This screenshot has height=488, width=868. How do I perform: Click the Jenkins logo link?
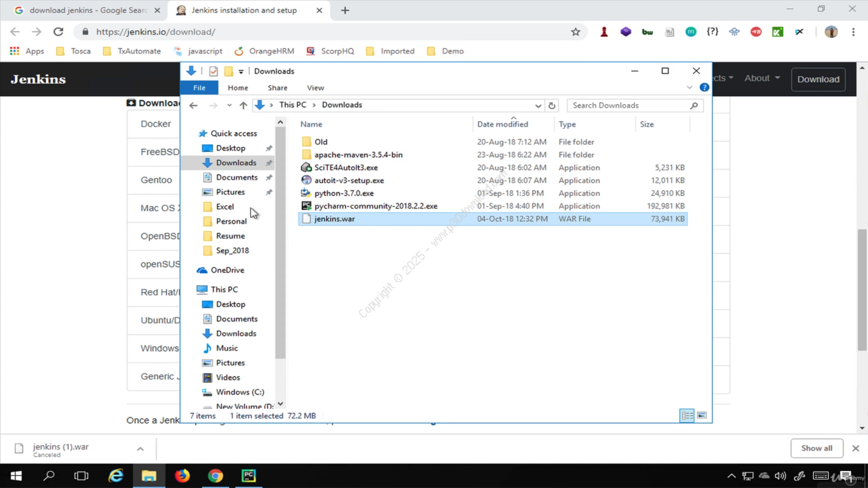tap(38, 79)
